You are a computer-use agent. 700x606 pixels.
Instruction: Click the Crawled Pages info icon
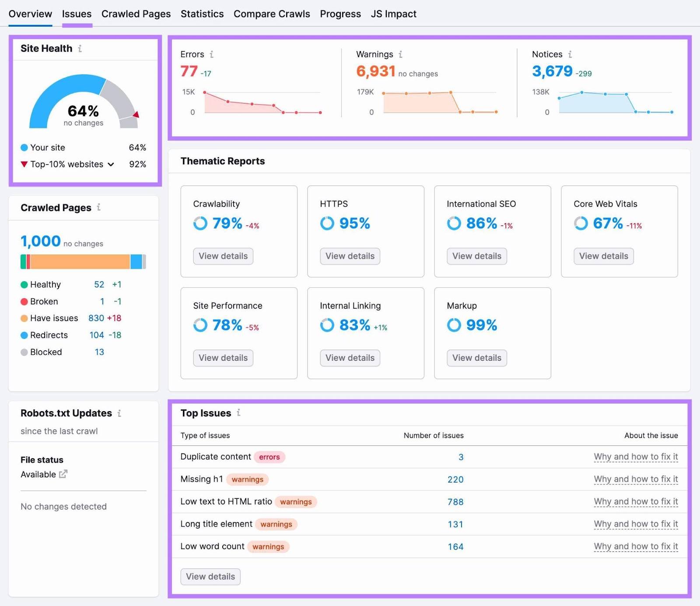click(x=100, y=208)
